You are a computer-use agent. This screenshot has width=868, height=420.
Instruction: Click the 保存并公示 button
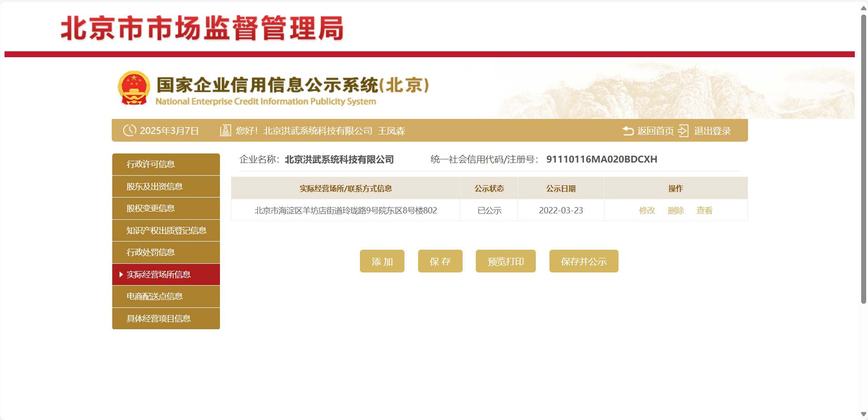pyautogui.click(x=584, y=261)
